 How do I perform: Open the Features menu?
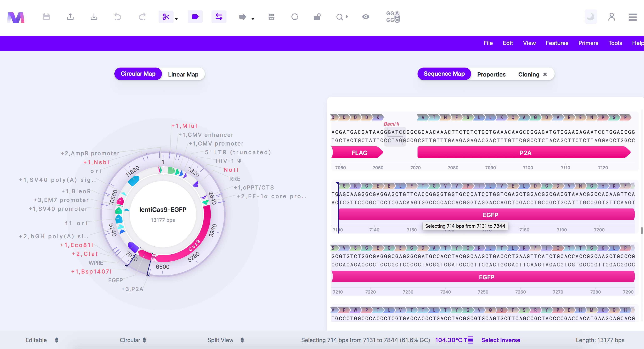(557, 43)
